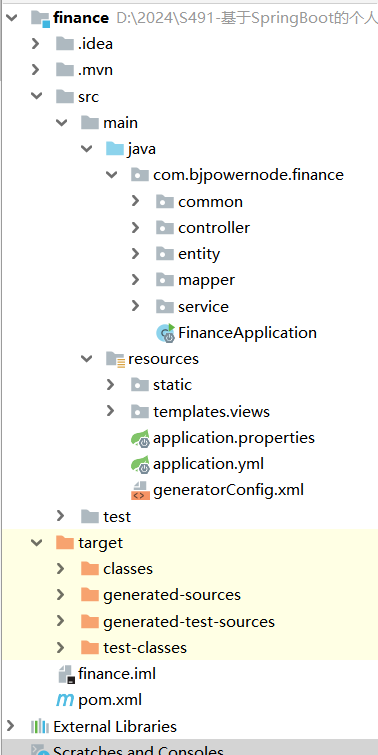Click the controller package icon
Image resolution: width=378 pixels, height=755 pixels.
165,227
